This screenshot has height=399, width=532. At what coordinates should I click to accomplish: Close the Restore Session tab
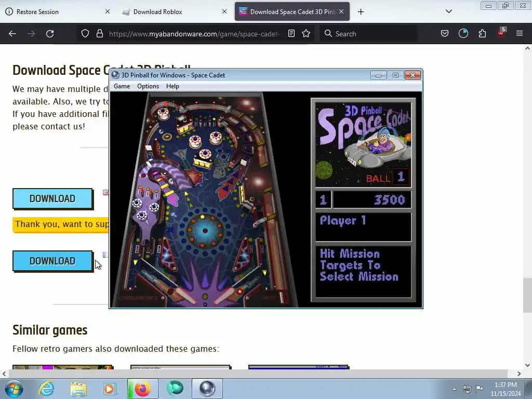click(x=108, y=11)
